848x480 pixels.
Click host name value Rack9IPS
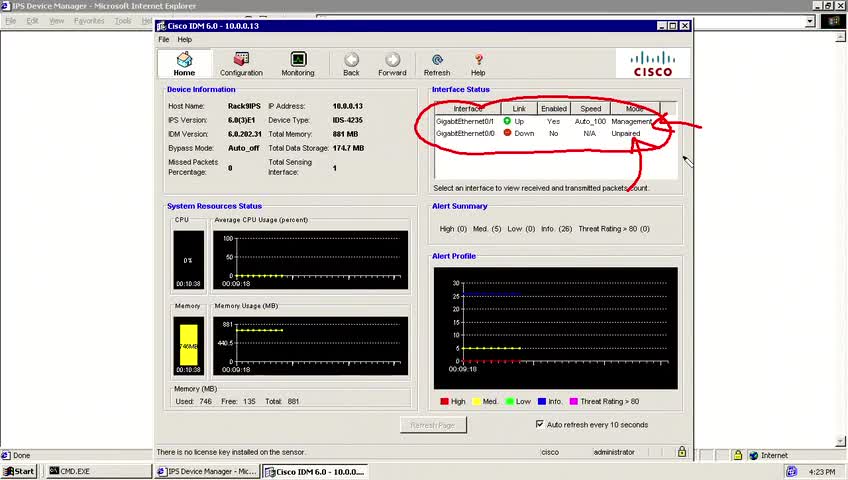pos(244,106)
